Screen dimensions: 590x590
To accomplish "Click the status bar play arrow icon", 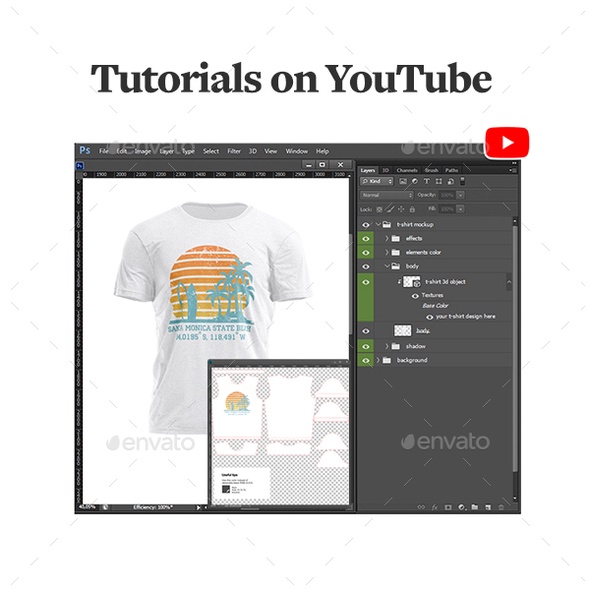I will pyautogui.click(x=198, y=508).
